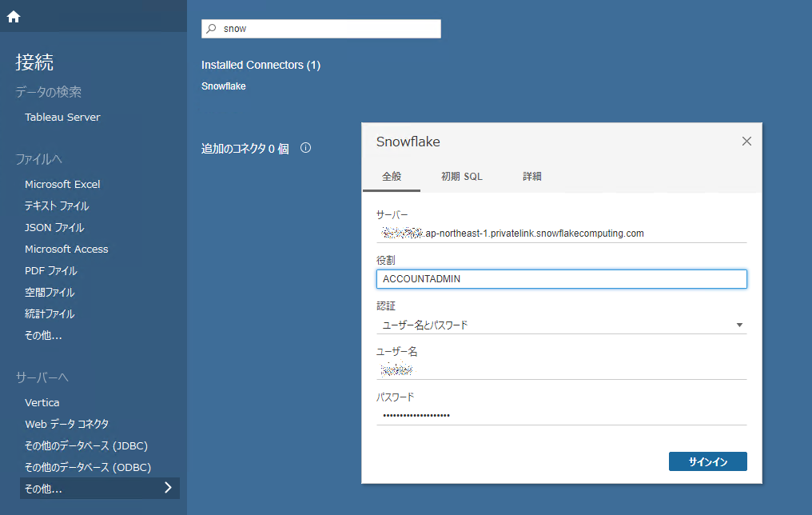812x515 pixels.
Task: Choose 空間ファイル connector
Action: point(50,292)
